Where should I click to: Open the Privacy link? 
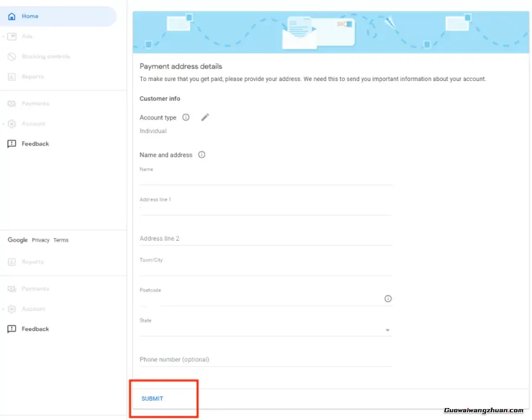(x=41, y=240)
